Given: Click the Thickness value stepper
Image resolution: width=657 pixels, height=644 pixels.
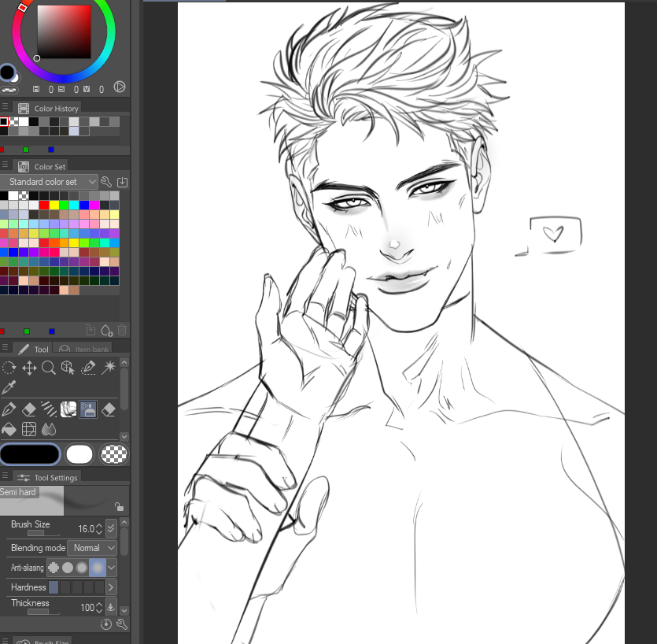Looking at the screenshot, I should (x=99, y=608).
